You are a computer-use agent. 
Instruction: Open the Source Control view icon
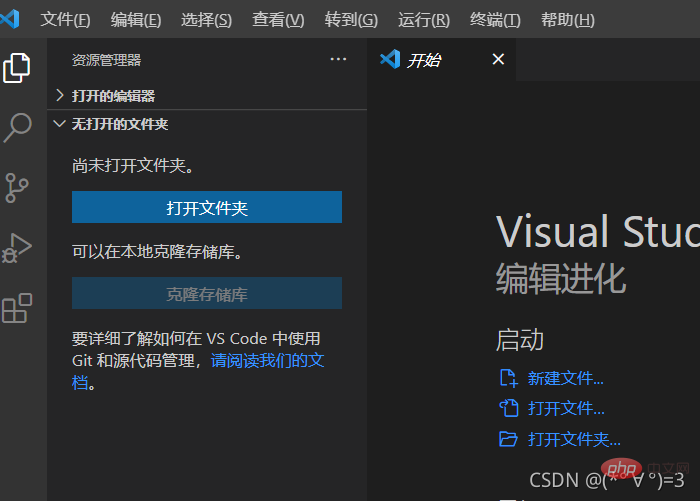click(x=17, y=188)
